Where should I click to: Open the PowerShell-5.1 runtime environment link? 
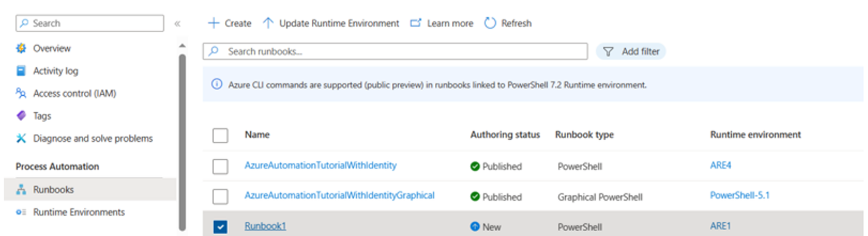point(740,195)
